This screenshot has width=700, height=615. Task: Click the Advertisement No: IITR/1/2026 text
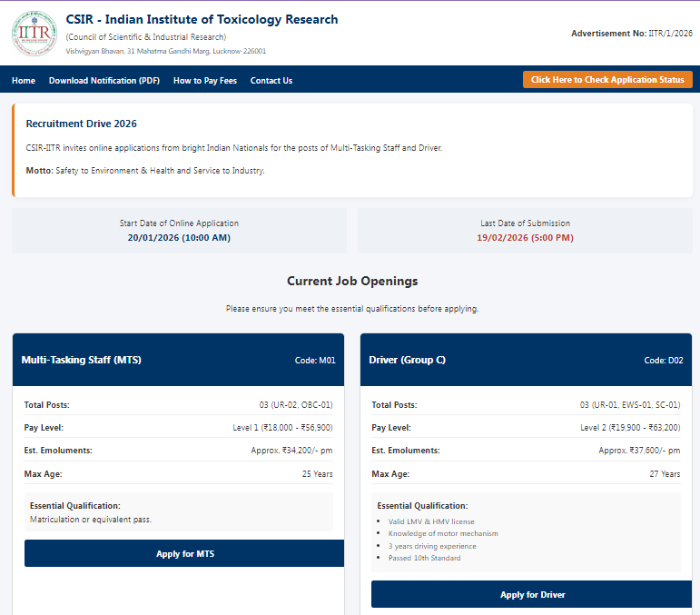(x=632, y=34)
